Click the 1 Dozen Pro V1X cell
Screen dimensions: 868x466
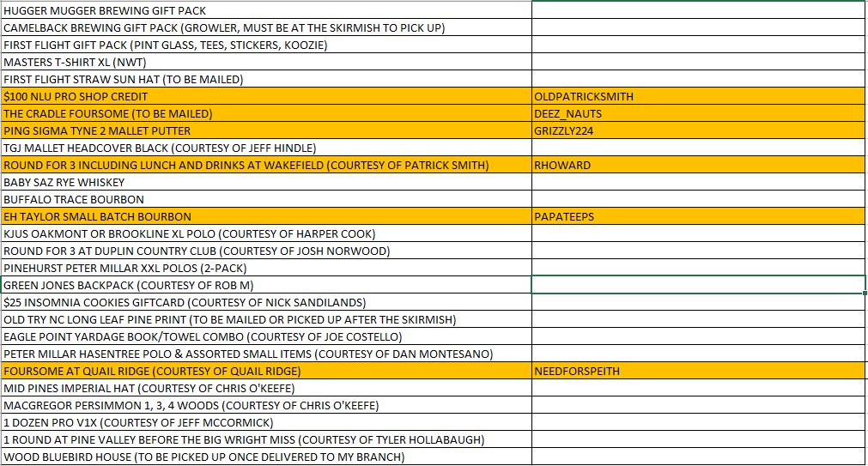click(x=266, y=422)
